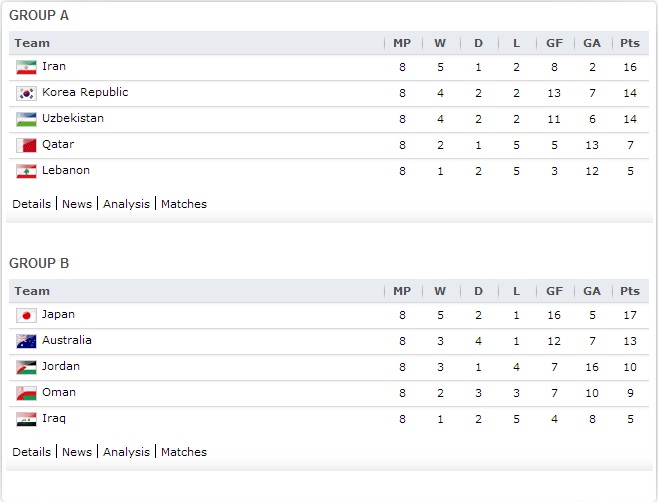This screenshot has height=502, width=658.
Task: Open Group A Analysis link
Action: (126, 204)
